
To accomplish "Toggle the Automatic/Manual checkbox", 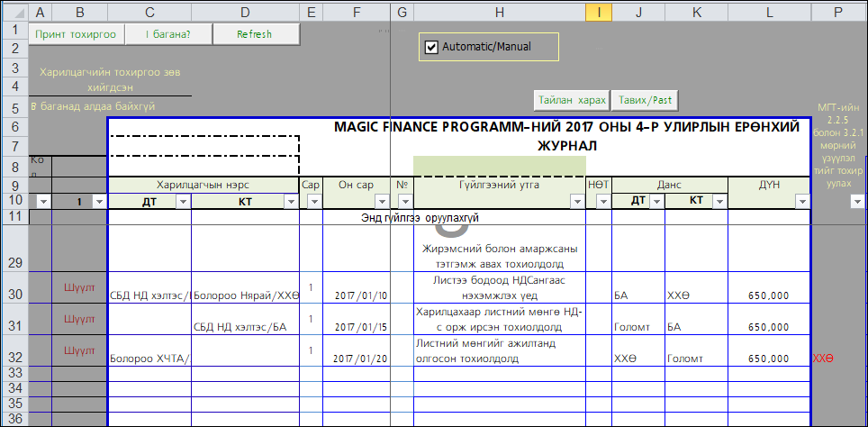I will point(430,46).
